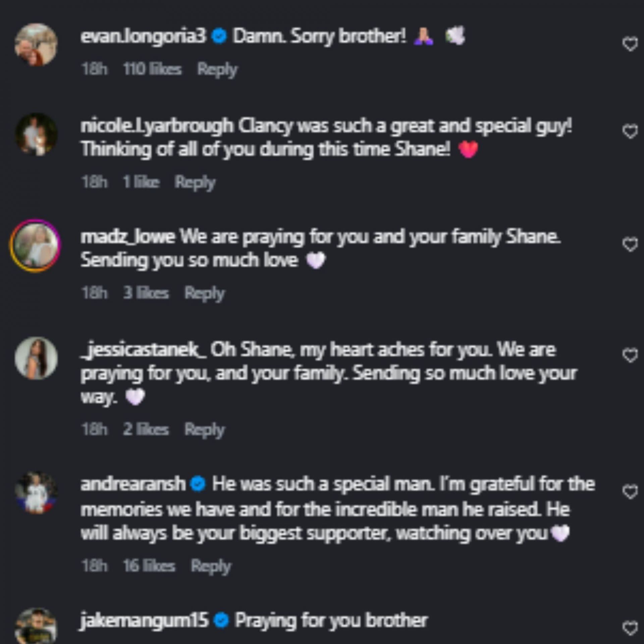Reply to evan.longoria3's comment
Image resolution: width=644 pixels, height=644 pixels.
click(x=217, y=69)
